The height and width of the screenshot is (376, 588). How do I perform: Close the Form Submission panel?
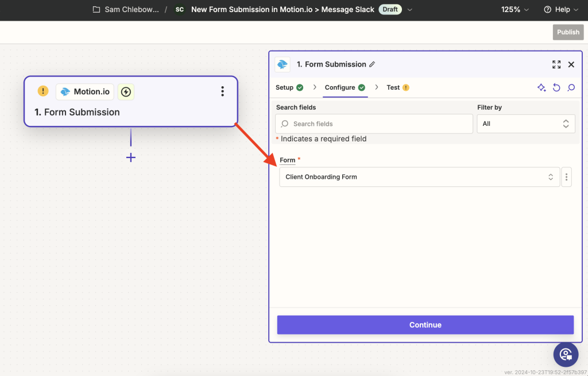pos(571,64)
